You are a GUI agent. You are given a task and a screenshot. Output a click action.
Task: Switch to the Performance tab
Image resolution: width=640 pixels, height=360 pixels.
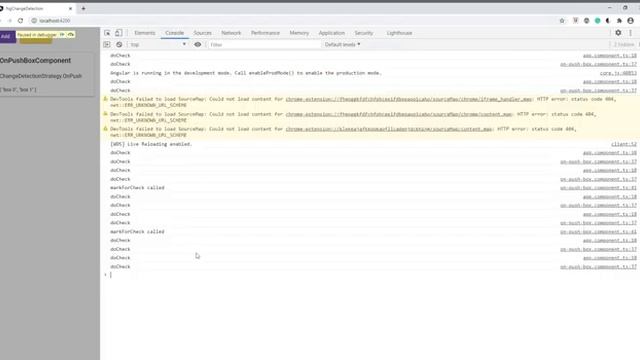pyautogui.click(x=265, y=33)
